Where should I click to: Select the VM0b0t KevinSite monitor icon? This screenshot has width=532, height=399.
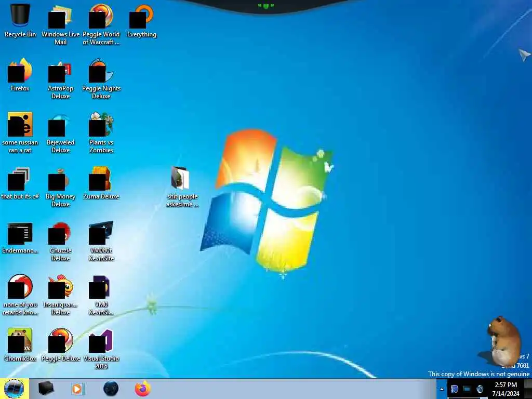point(101,241)
